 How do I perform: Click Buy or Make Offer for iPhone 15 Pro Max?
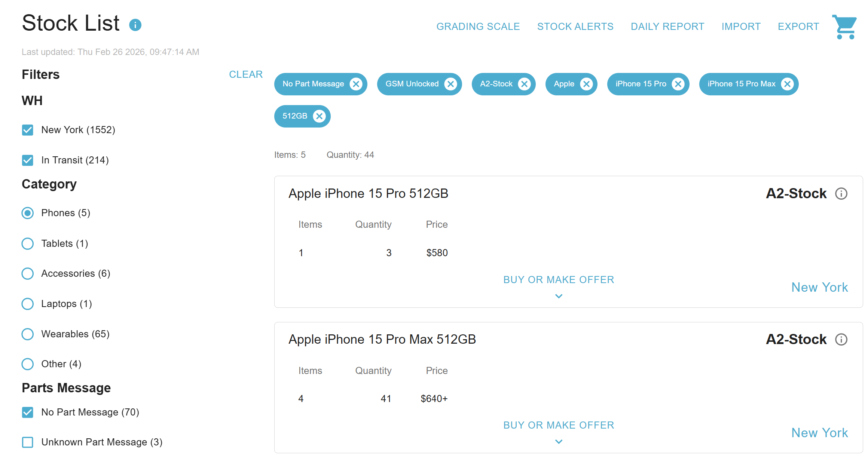coord(559,425)
